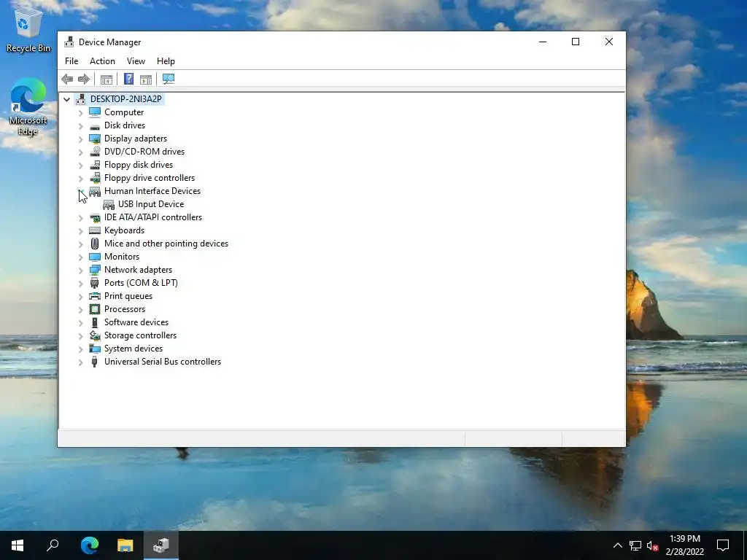Viewport: 747px width, 560px height.
Task: Launch Microsoft Edge from the taskbar
Action: click(x=89, y=545)
